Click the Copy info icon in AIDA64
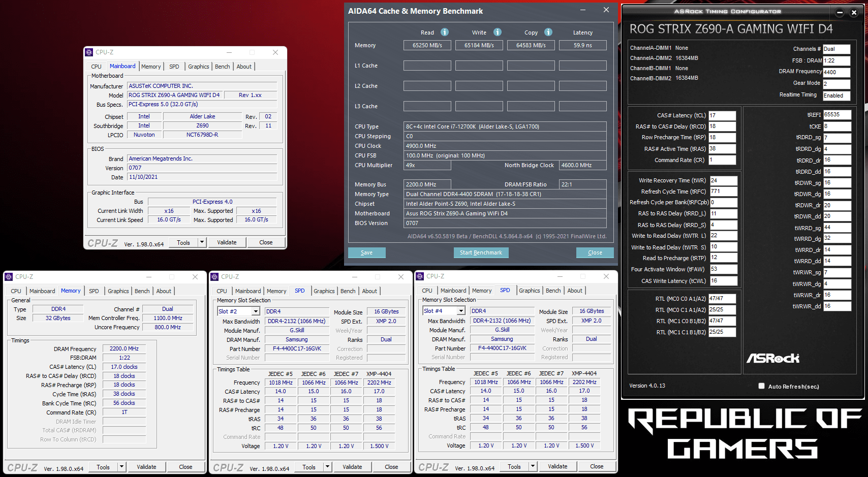 click(x=548, y=32)
